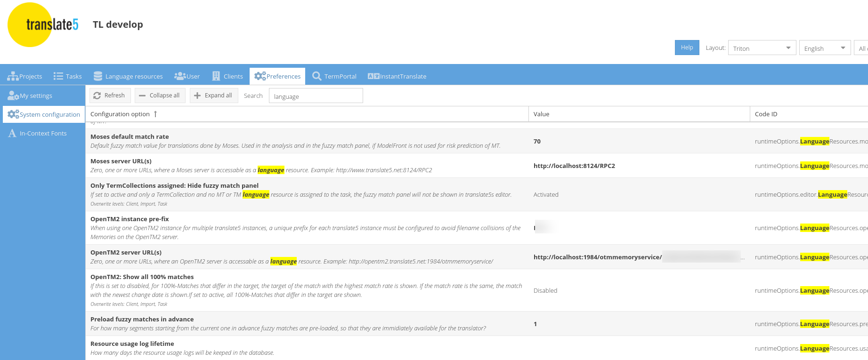Toggle sort arrow on Configuration option column
The image size is (868, 360).
(155, 114)
